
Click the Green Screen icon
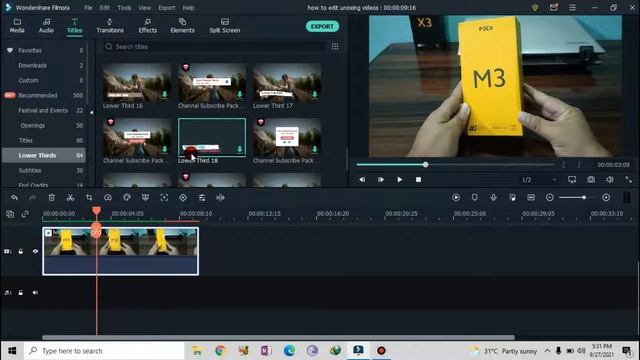click(x=145, y=198)
